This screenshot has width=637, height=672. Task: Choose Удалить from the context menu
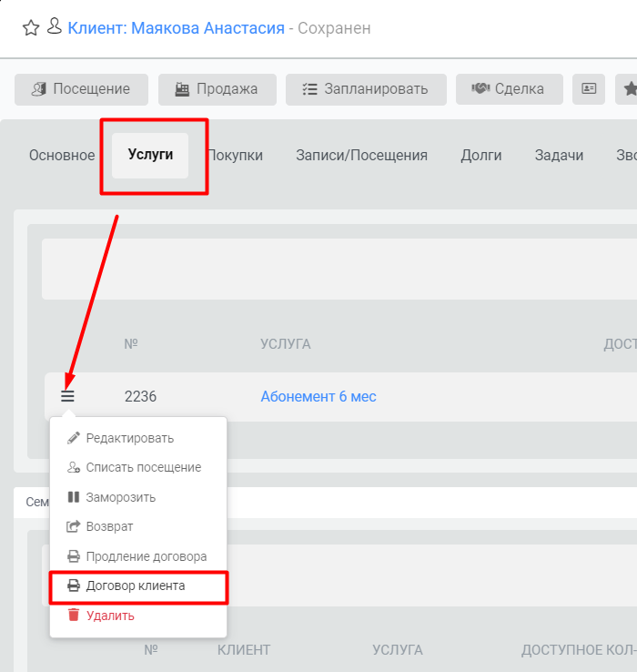(138, 616)
